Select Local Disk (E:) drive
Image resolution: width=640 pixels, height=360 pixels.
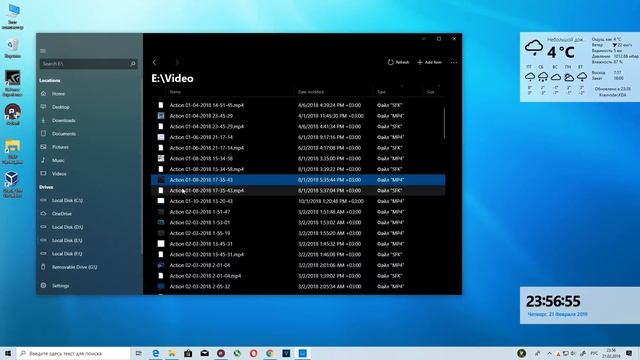click(x=67, y=240)
